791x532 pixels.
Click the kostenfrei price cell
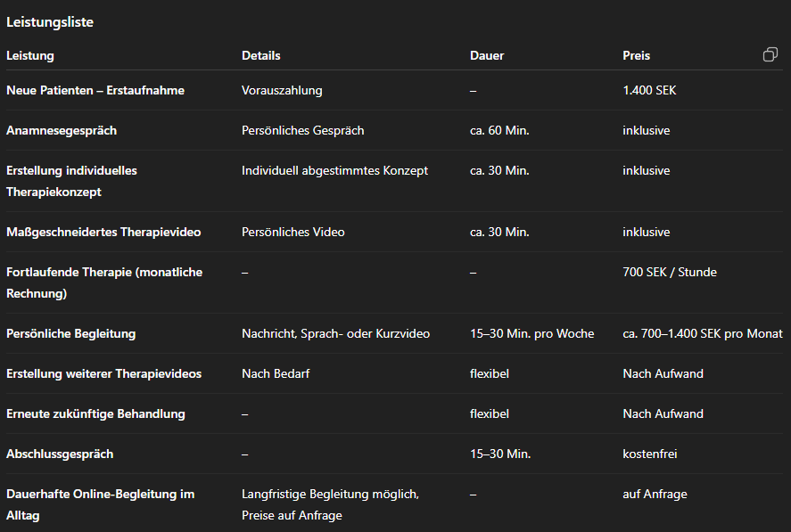[650, 454]
